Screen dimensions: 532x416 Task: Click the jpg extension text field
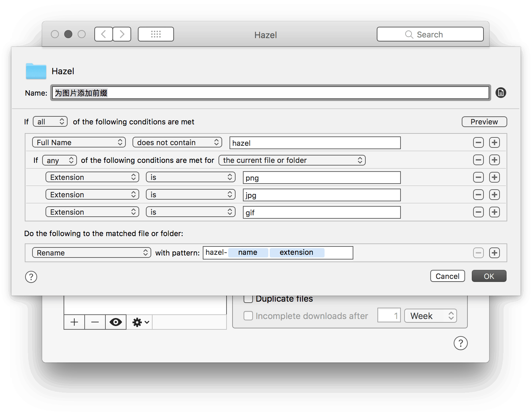click(322, 195)
